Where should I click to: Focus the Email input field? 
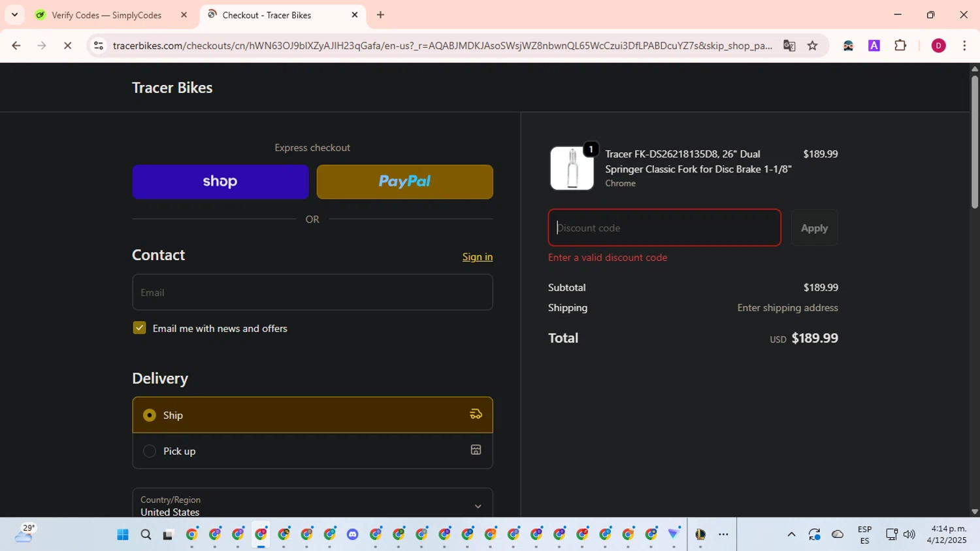tap(312, 292)
